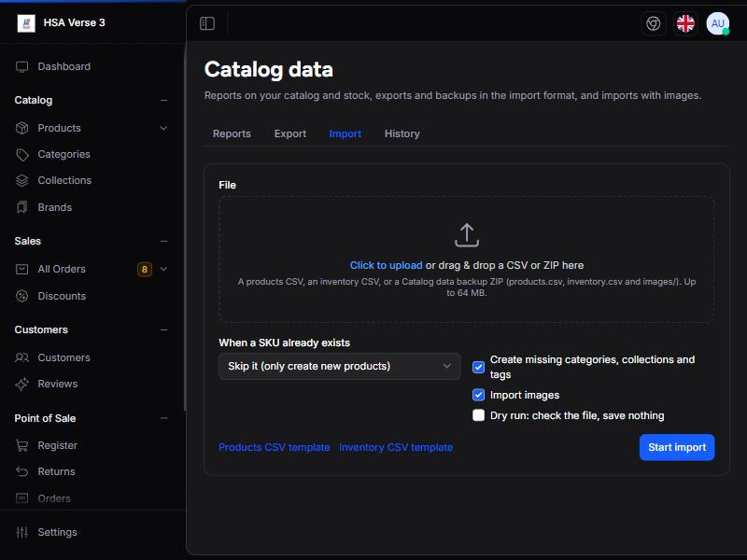
Task: Open the AU user avatar menu
Action: pos(718,23)
